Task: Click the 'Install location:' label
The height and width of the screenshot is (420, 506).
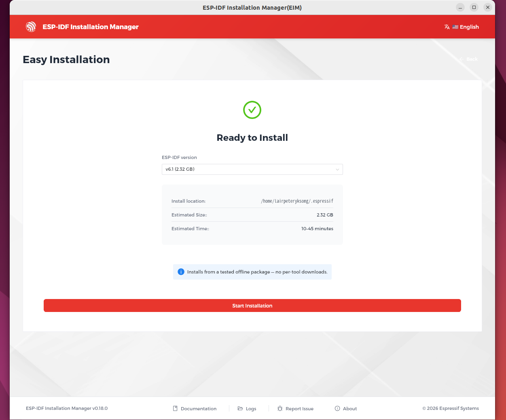Action: pyautogui.click(x=188, y=201)
